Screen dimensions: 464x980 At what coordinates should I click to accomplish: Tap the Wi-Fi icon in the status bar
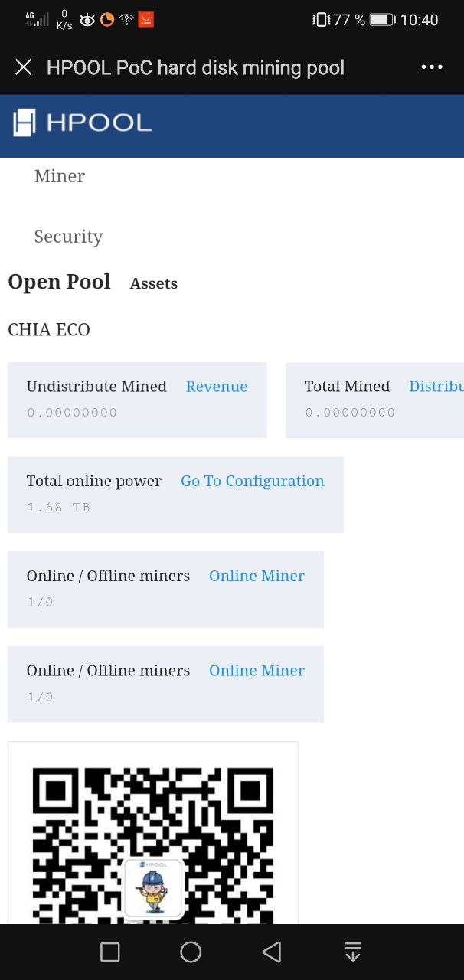[x=126, y=20]
